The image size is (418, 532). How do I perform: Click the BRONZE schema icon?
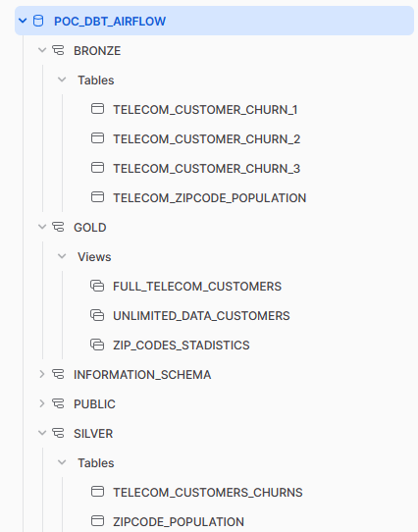point(58,51)
